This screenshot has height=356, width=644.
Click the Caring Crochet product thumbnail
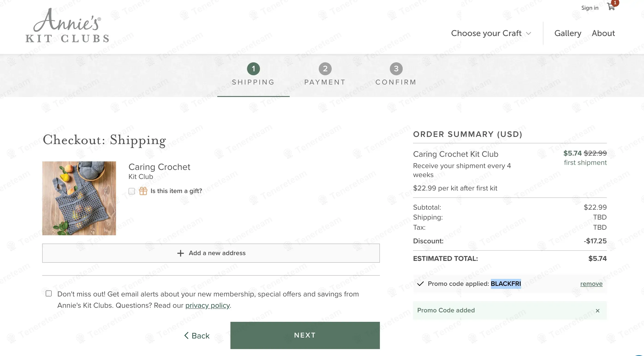pyautogui.click(x=79, y=198)
